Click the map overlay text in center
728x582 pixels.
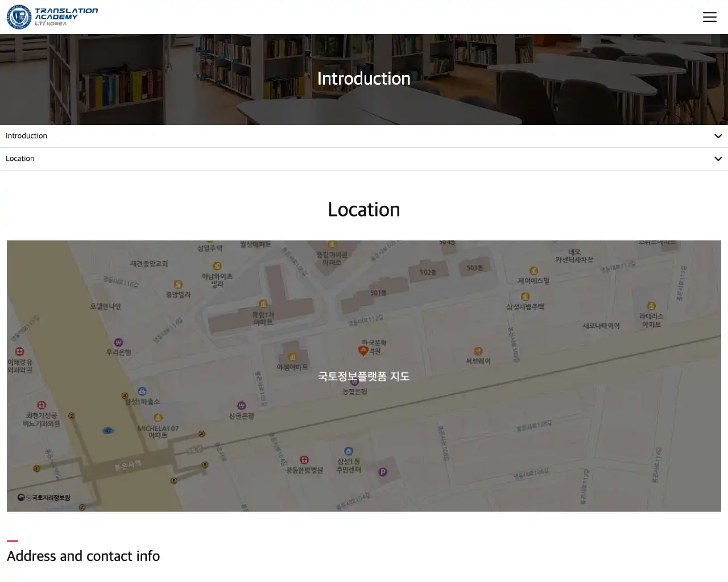[x=364, y=376]
